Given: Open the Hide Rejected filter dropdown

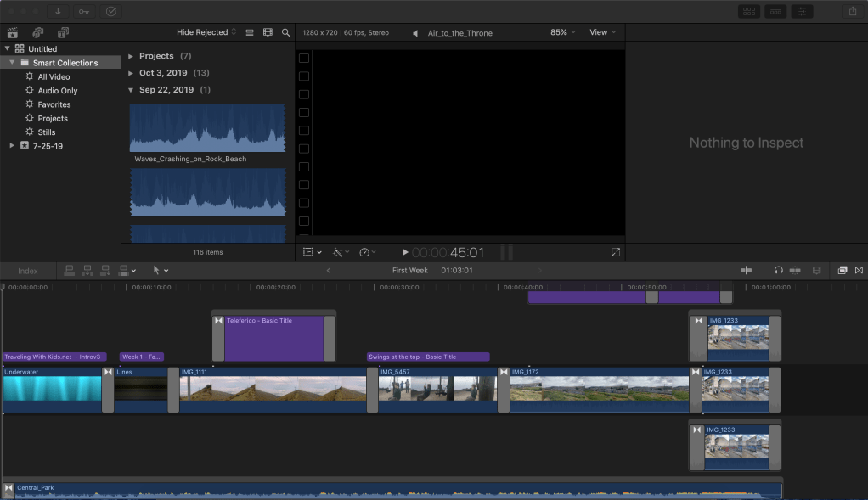Looking at the screenshot, I should point(206,32).
